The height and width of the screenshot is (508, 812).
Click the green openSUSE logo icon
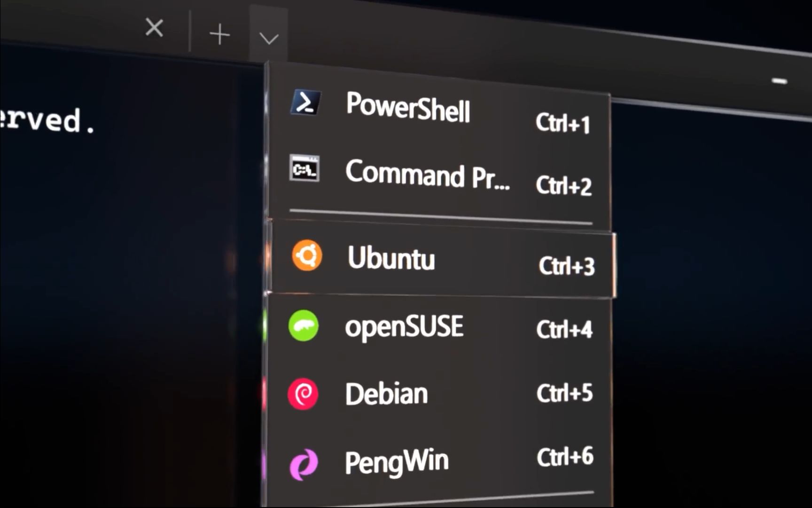click(304, 325)
